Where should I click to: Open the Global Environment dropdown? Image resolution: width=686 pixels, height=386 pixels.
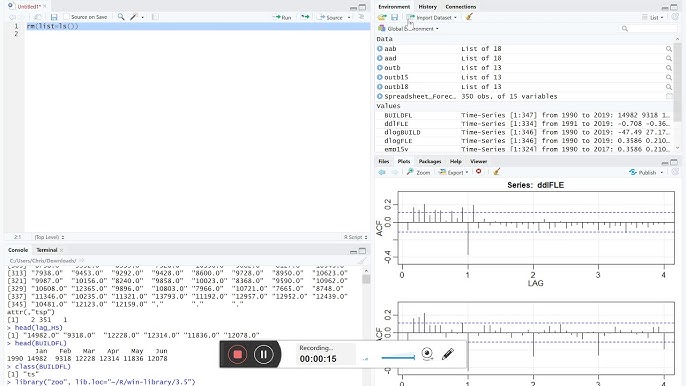408,28
